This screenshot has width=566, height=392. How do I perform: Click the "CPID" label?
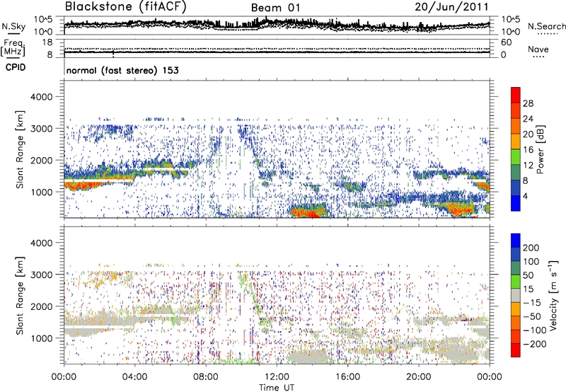[x=16, y=67]
